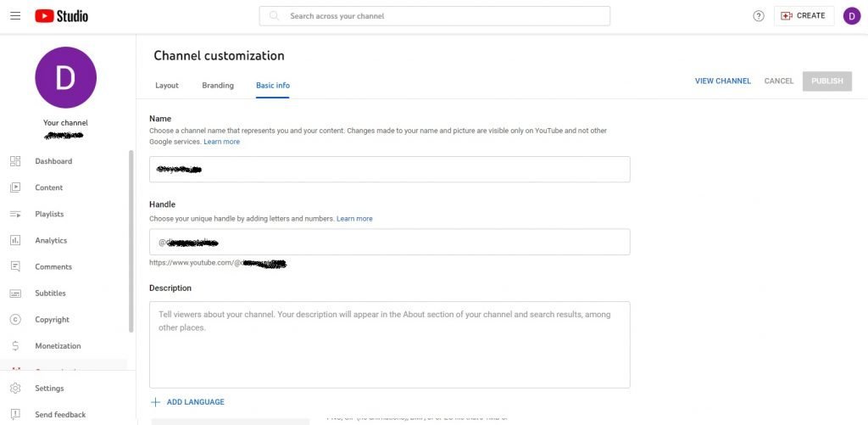This screenshot has height=425, width=868.
Task: Select the Copyright sidebar icon
Action: click(x=15, y=320)
